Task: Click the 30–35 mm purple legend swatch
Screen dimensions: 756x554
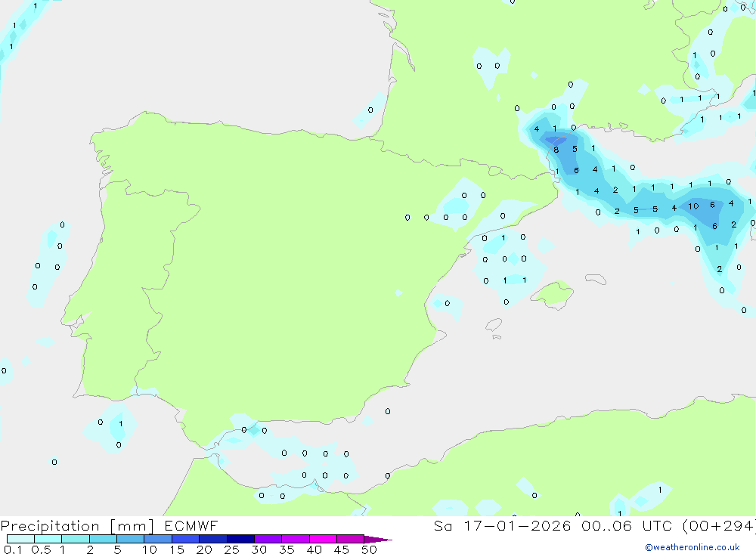Action: click(x=268, y=539)
